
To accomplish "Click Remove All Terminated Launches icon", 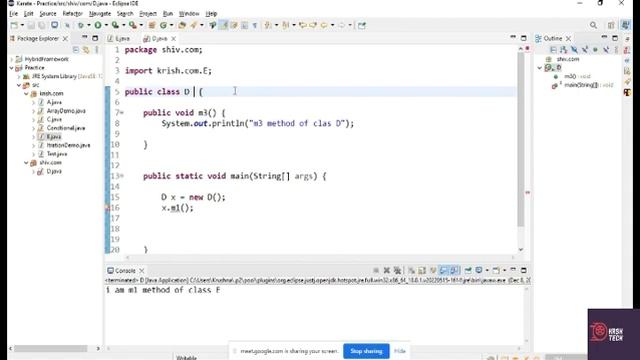I will click(397, 270).
